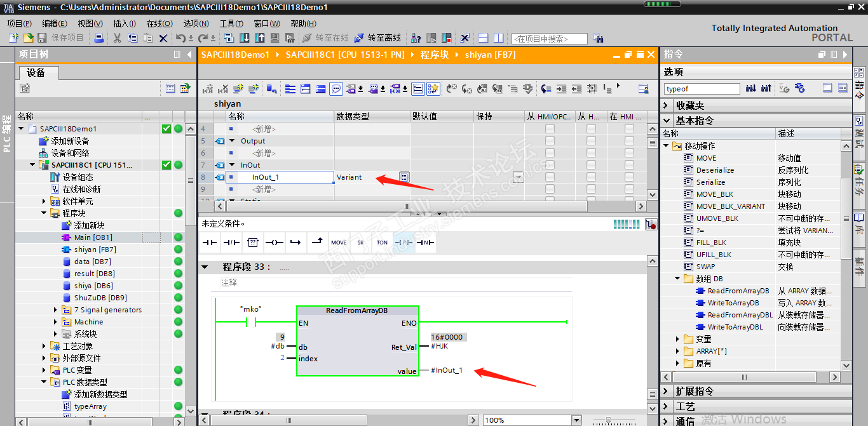868x426 pixels.
Task: Collapse the 数组 DB folder
Action: pyautogui.click(x=678, y=279)
